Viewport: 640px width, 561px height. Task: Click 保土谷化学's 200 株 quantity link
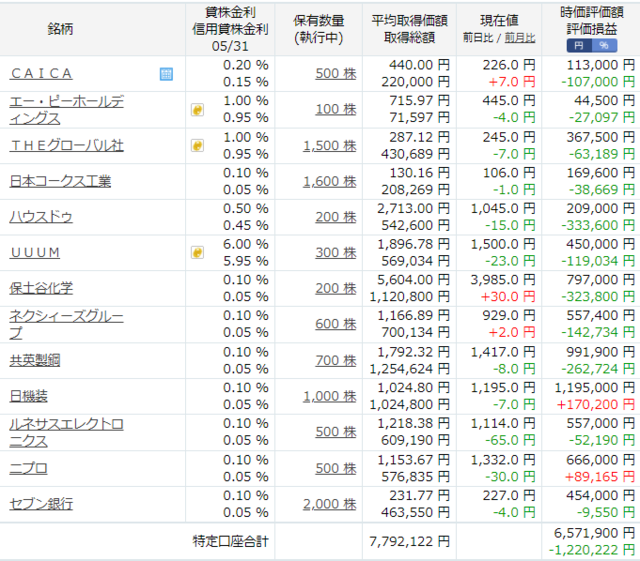336,288
